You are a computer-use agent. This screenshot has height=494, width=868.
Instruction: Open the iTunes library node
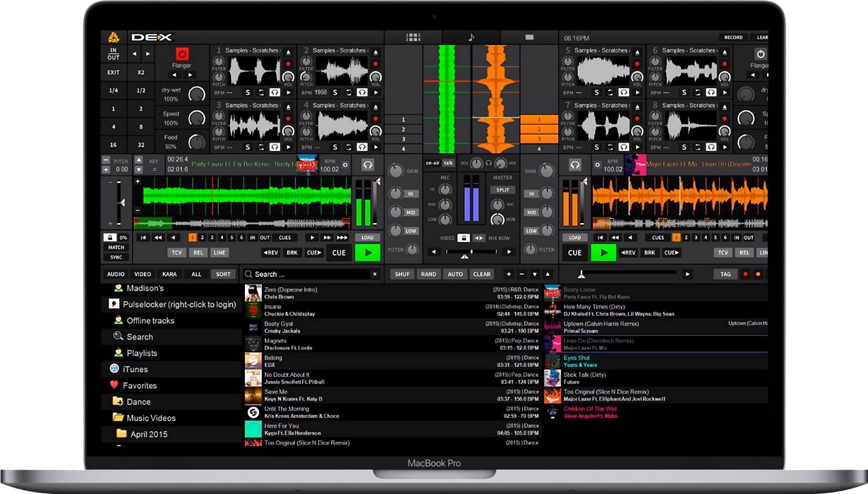[x=135, y=369]
